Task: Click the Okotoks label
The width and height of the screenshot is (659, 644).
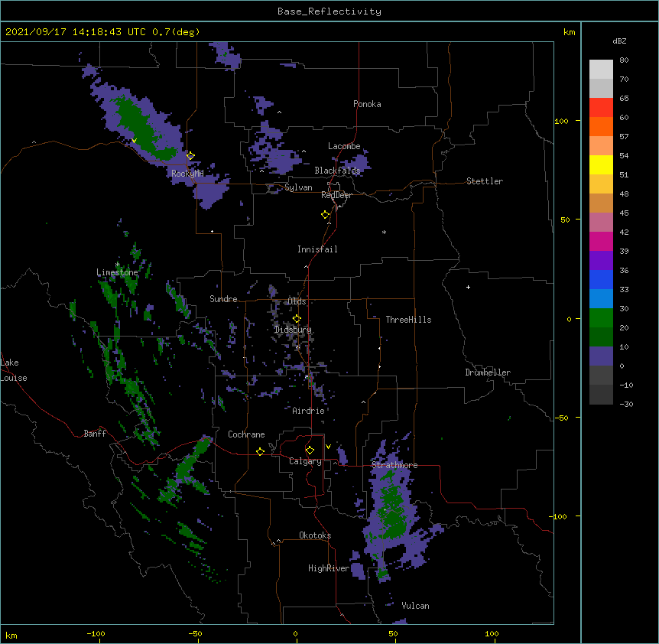Action: (x=315, y=535)
